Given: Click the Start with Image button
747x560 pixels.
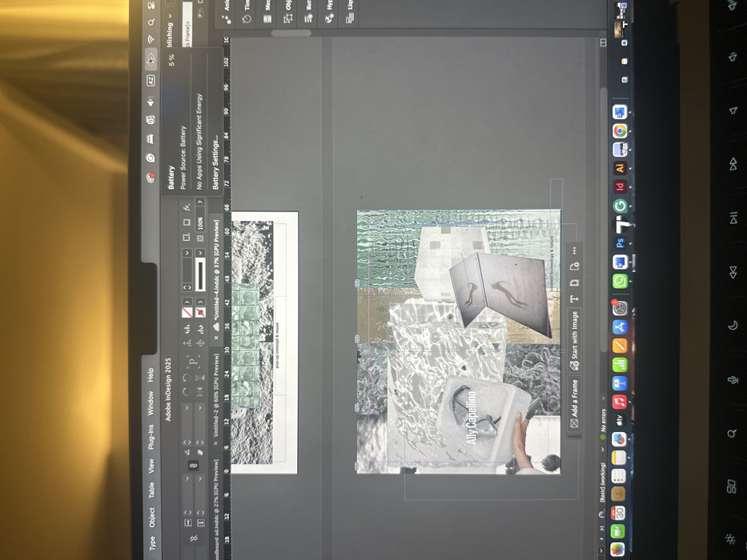Looking at the screenshot, I should pos(574,340).
